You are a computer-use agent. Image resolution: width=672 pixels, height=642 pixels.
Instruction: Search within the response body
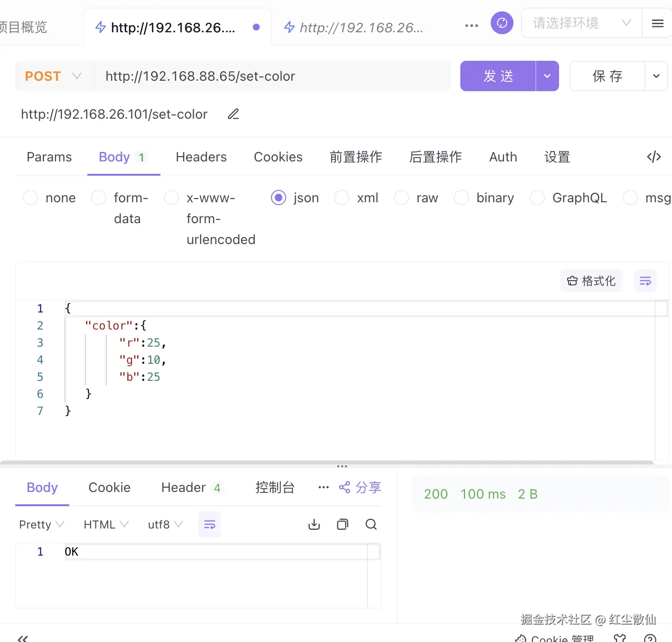tap(371, 524)
